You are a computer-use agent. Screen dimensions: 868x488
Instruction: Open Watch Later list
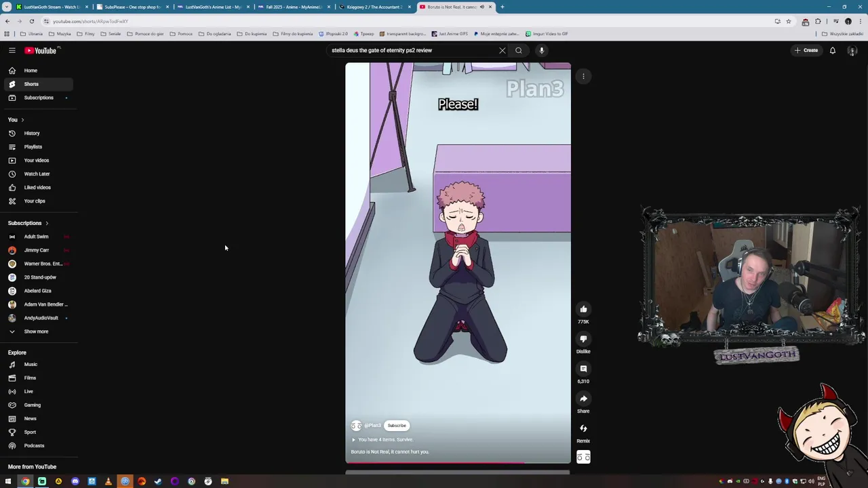38,174
